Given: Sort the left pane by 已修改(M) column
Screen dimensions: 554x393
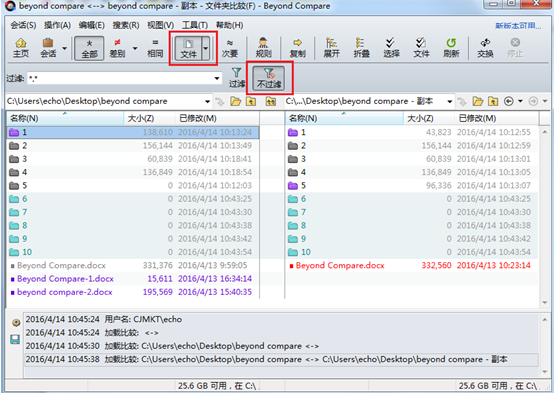Looking at the screenshot, I should tap(217, 118).
